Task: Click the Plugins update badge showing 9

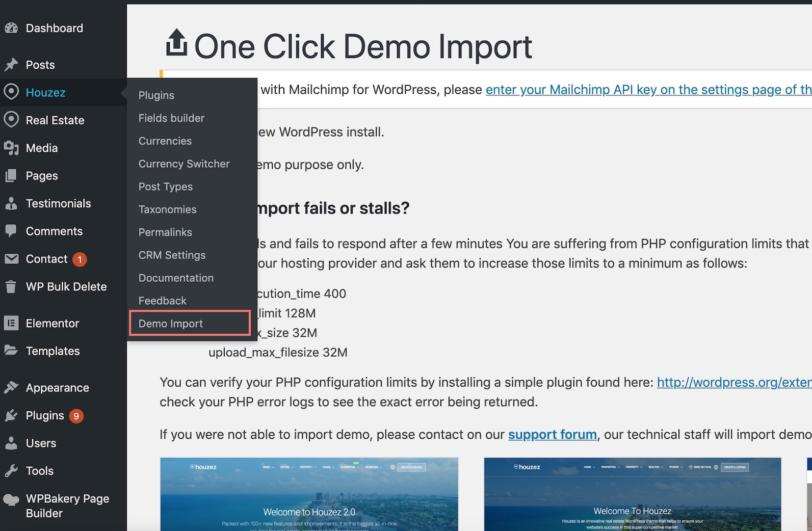Action: pyautogui.click(x=76, y=416)
